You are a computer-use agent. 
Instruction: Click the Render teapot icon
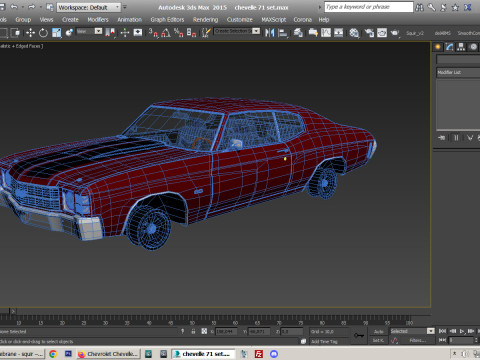pos(395,32)
